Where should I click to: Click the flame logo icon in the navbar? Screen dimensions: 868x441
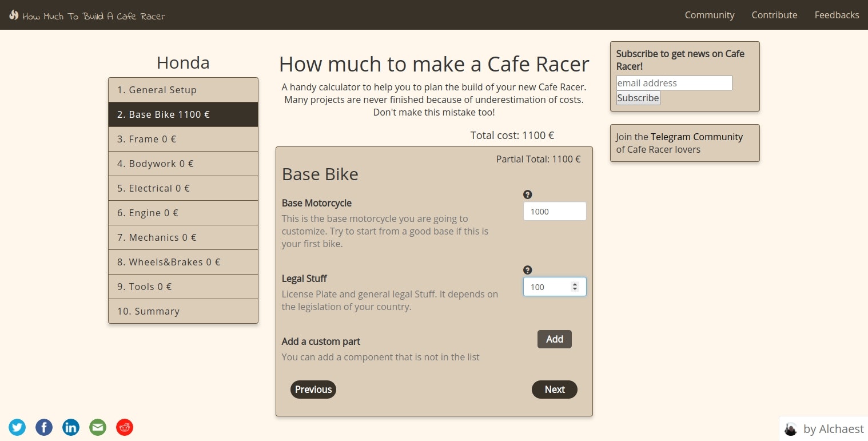14,15
